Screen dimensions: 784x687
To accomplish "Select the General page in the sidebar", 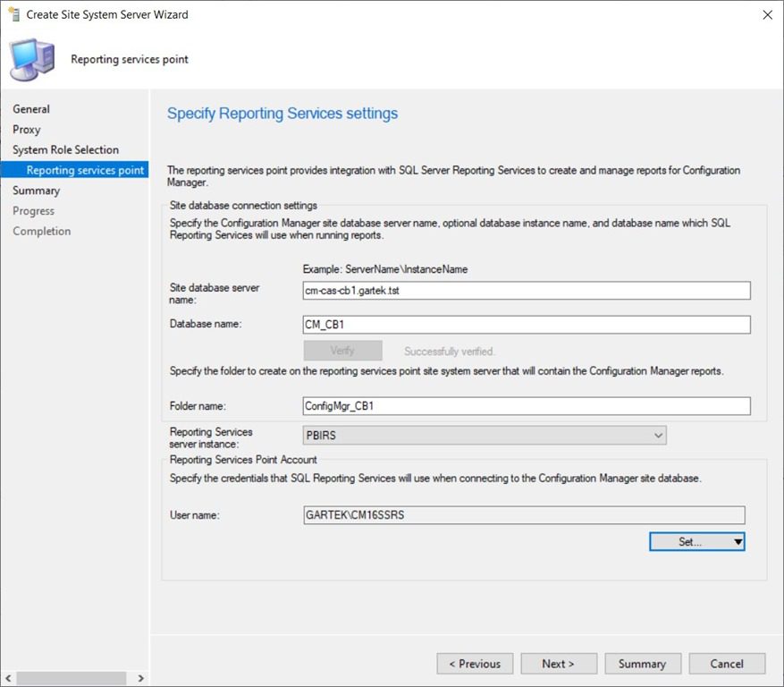I will click(x=30, y=108).
